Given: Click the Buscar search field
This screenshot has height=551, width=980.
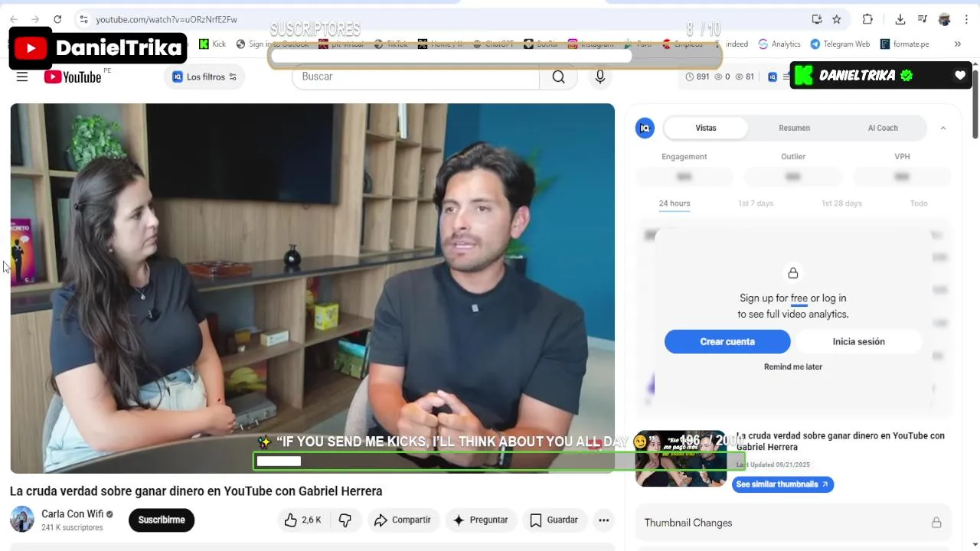Looking at the screenshot, I should [416, 77].
